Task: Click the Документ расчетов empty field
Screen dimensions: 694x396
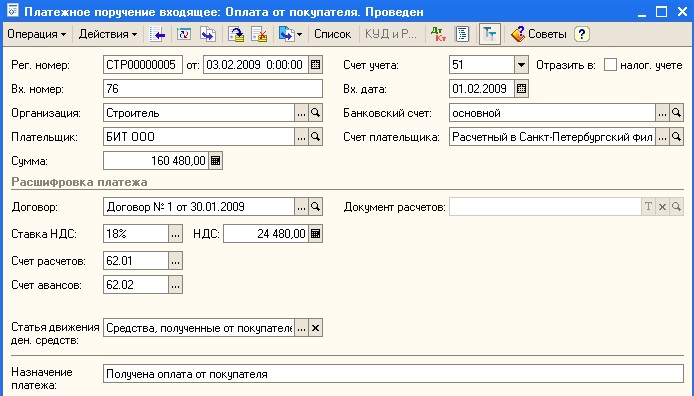Action: tap(545, 207)
